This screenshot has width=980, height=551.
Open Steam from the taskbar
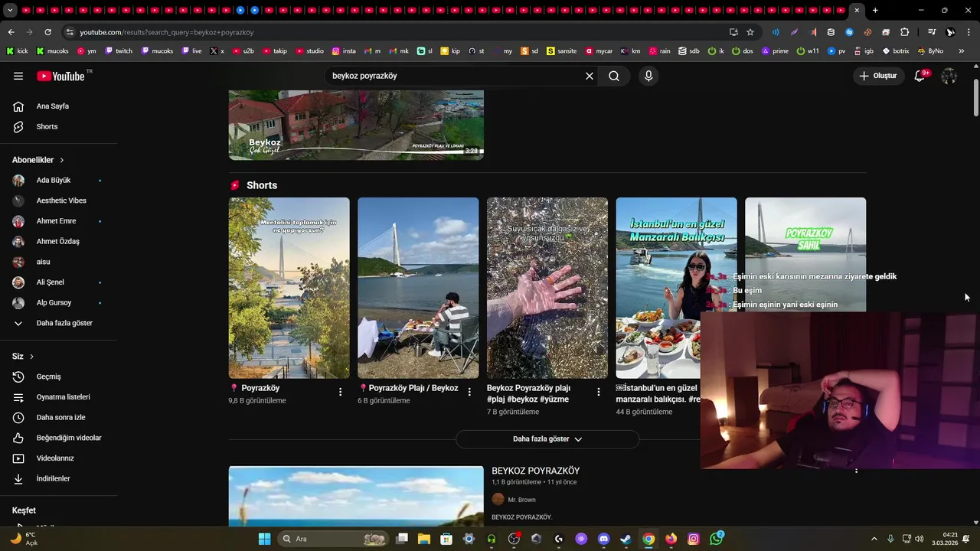[626, 539]
